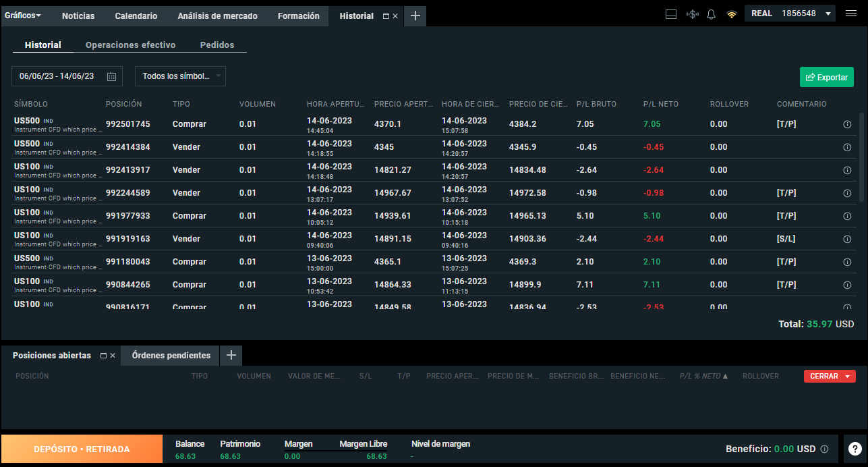The width and height of the screenshot is (868, 467).
Task: Click the info icon next to Beneficio
Action: [x=824, y=449]
